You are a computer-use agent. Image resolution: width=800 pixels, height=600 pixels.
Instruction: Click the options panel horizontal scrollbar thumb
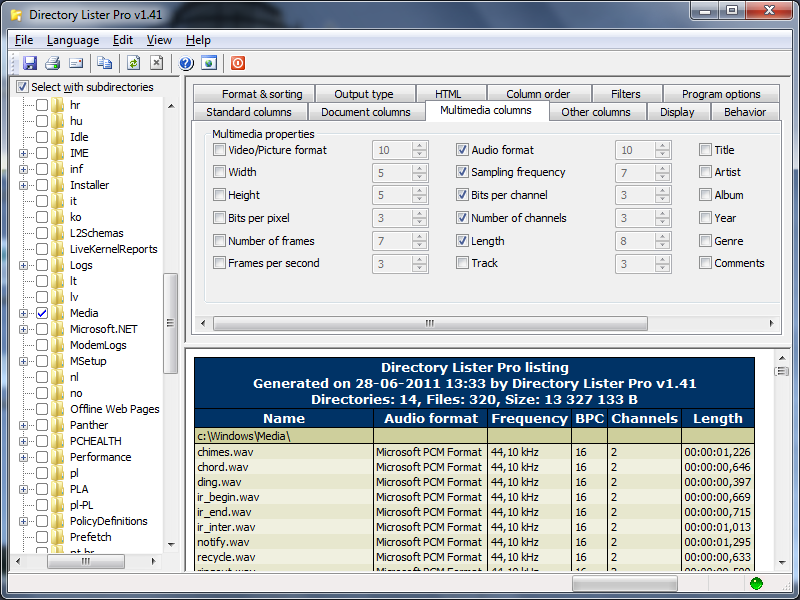(x=430, y=323)
